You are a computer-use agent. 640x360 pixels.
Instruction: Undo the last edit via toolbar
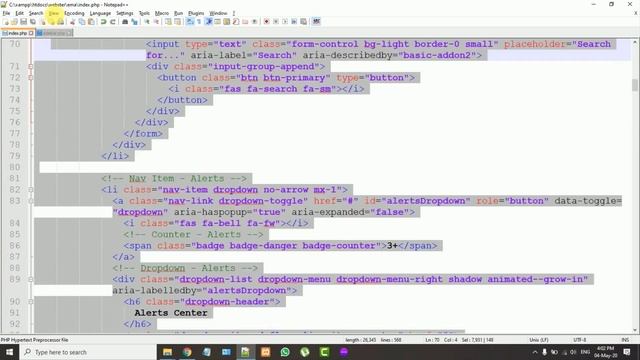103,22
